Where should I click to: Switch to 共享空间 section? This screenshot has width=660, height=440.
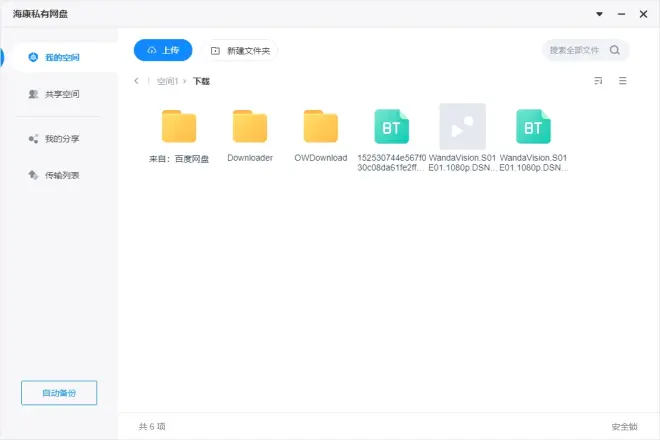[x=60, y=94]
